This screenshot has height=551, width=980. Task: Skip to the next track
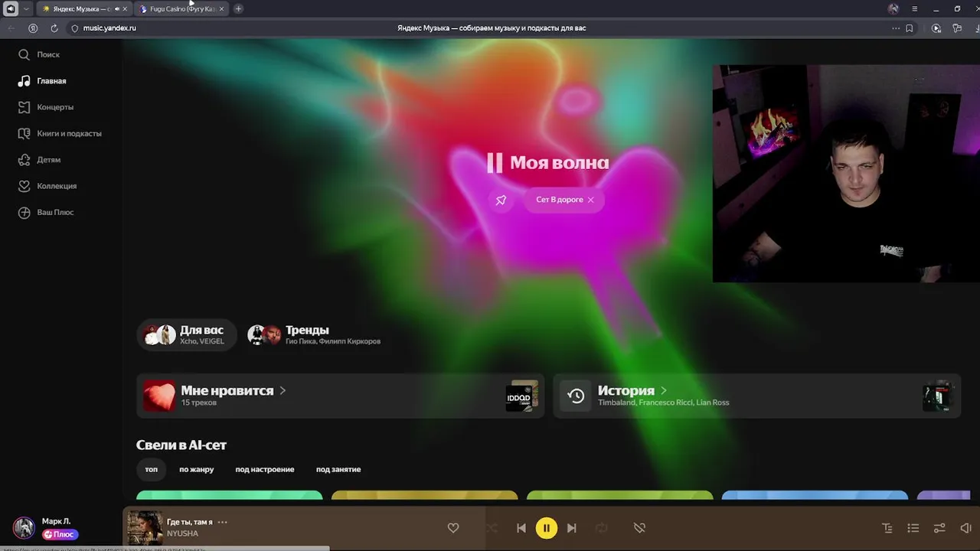(572, 528)
